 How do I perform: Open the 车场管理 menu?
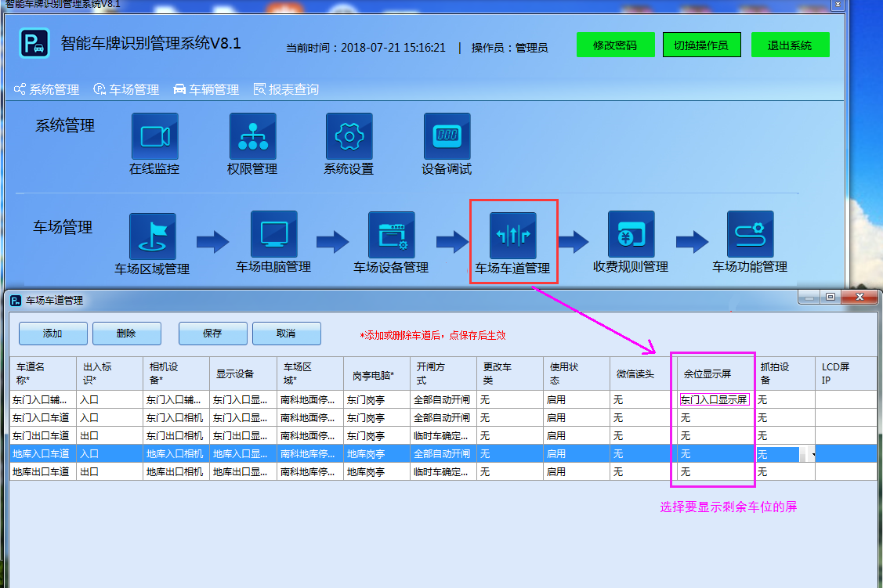point(127,89)
